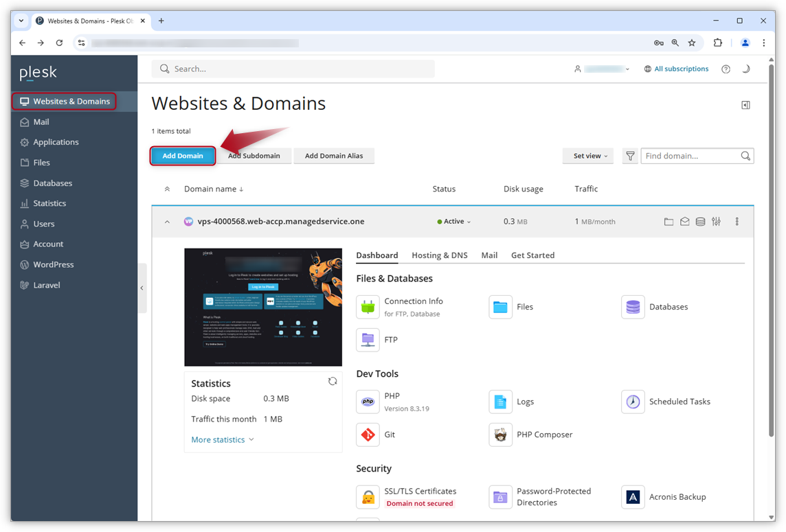Click the filter funnel icon
The image size is (786, 532).
tap(630, 156)
